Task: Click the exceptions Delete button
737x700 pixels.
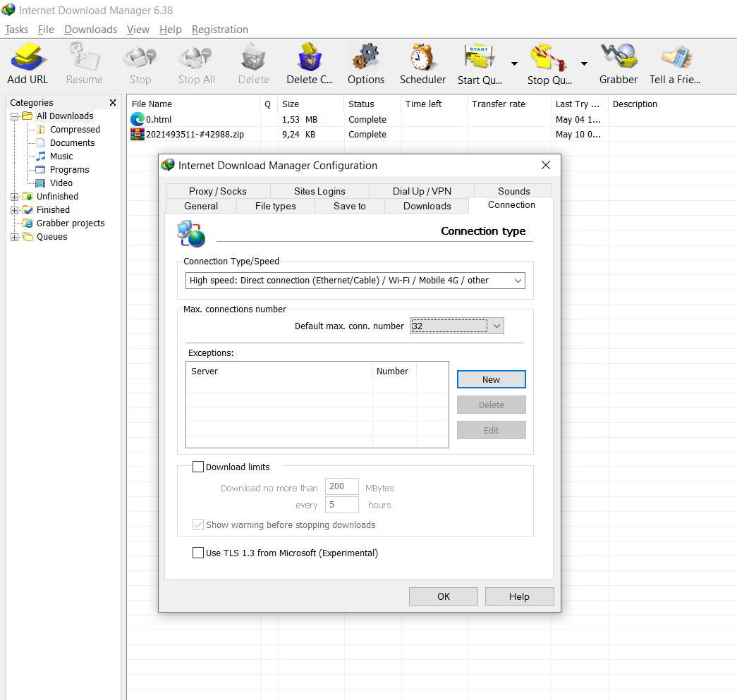Action: 491,405
